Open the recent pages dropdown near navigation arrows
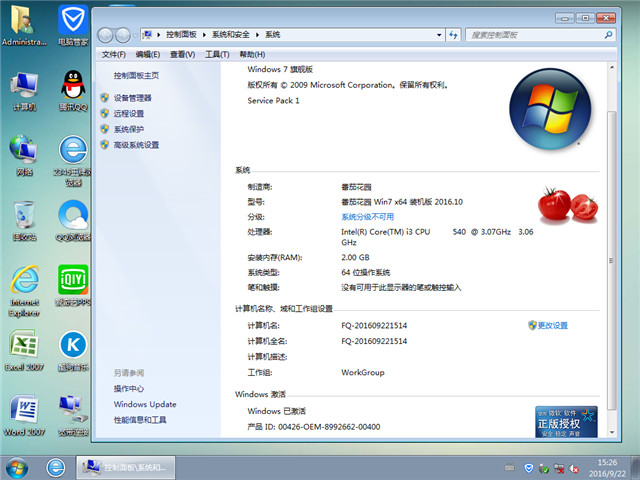 coord(135,36)
